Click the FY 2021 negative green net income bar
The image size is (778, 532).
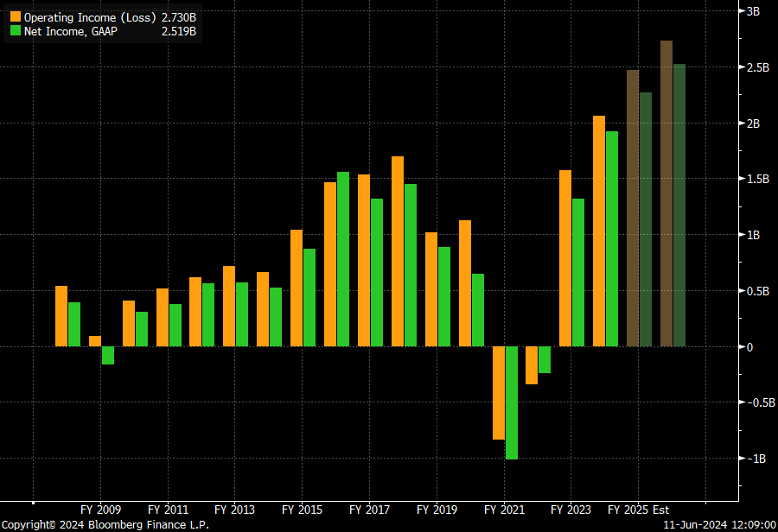(x=512, y=402)
